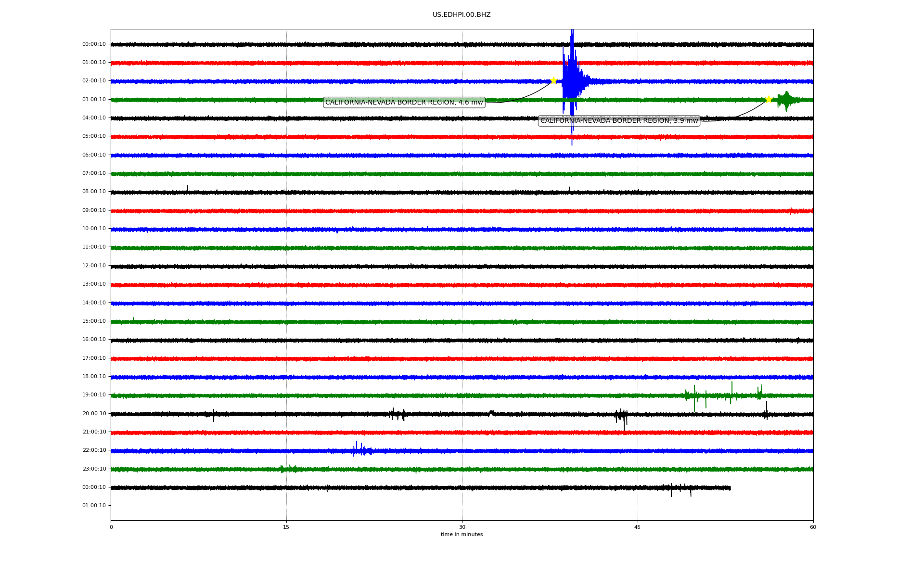
Task: Select the 08:00:10 time label
Action: [x=94, y=192]
